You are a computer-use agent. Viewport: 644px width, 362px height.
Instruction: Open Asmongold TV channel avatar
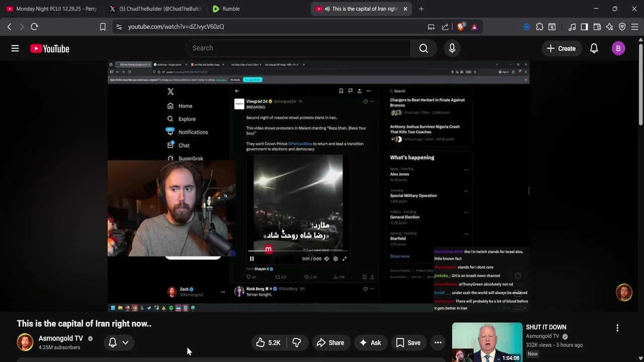click(25, 342)
